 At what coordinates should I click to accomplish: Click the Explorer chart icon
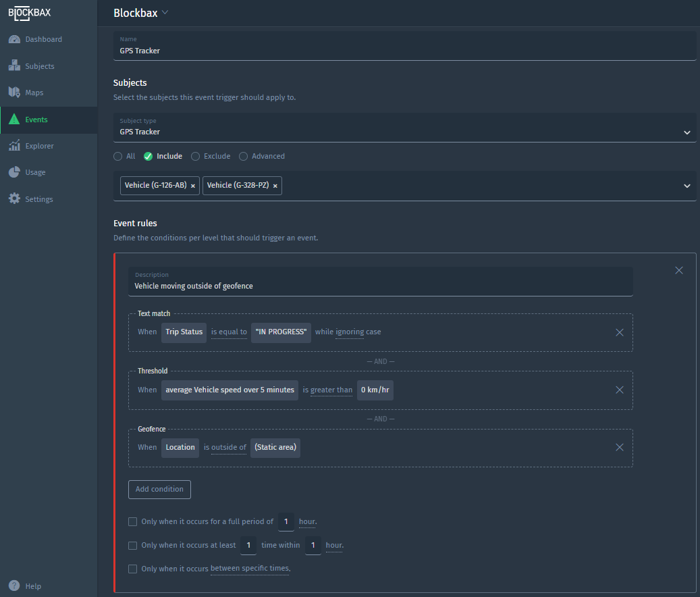point(14,146)
